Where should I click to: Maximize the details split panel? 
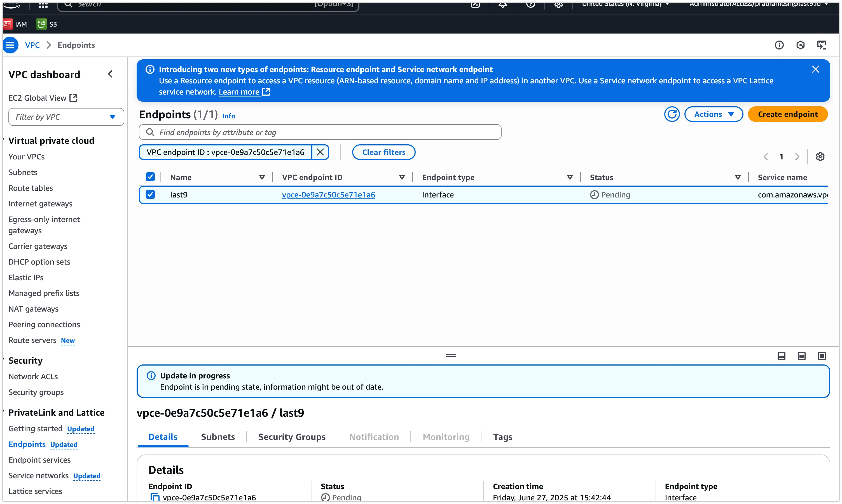pos(821,356)
